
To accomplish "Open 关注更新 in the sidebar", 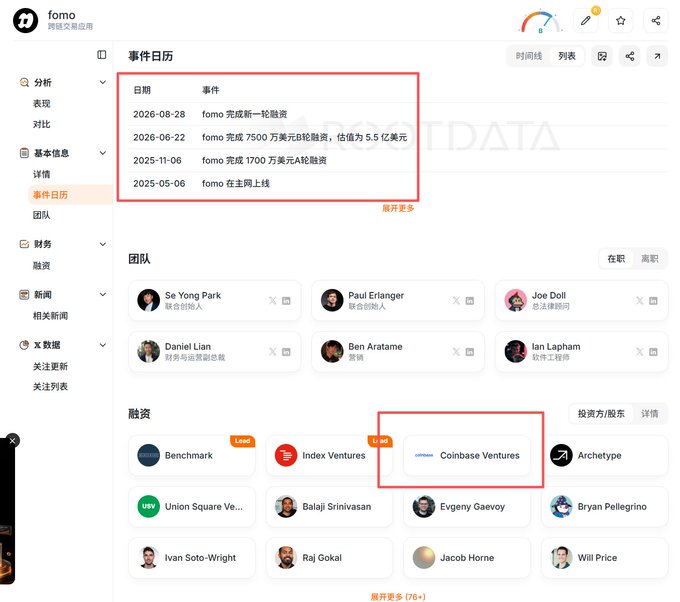I will point(50,366).
